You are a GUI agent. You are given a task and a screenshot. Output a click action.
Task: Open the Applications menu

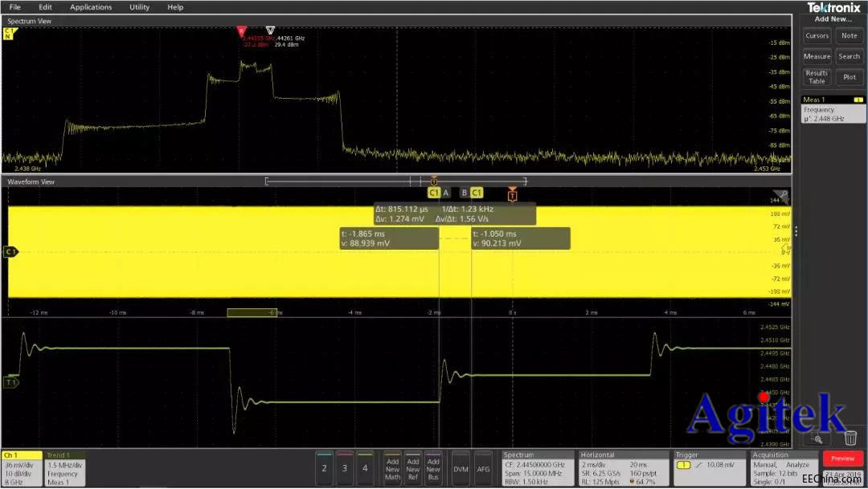tap(91, 7)
